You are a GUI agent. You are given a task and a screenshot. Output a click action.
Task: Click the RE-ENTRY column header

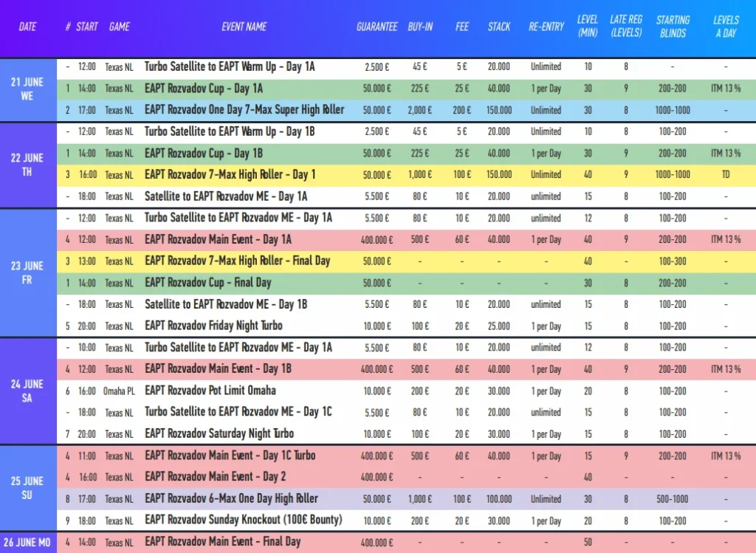tap(546, 27)
